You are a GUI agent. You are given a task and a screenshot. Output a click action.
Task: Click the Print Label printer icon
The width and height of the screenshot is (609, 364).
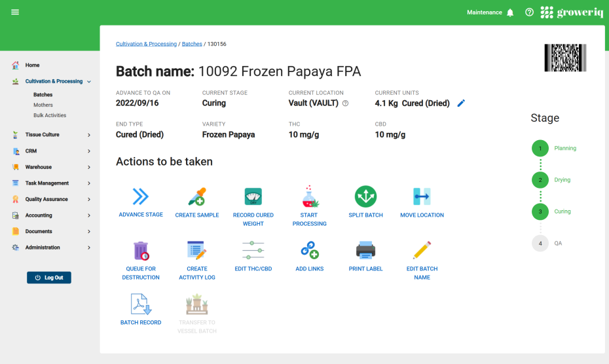click(x=365, y=250)
